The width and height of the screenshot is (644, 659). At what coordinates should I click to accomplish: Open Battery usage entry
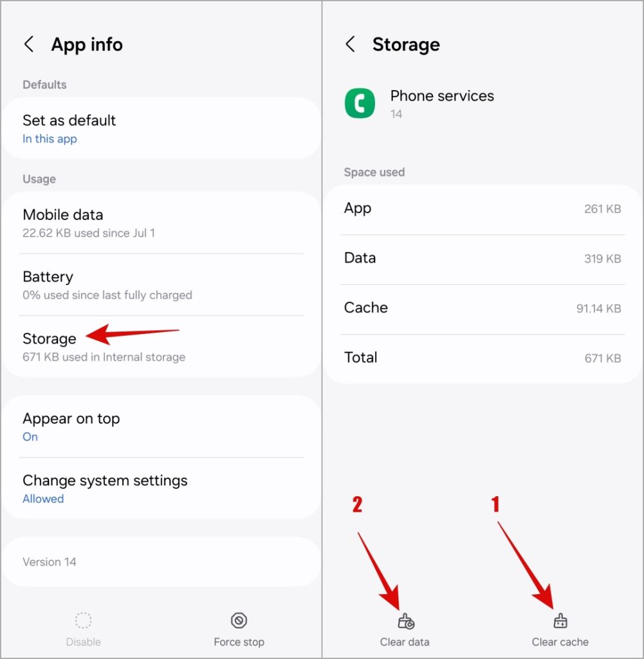click(x=161, y=285)
